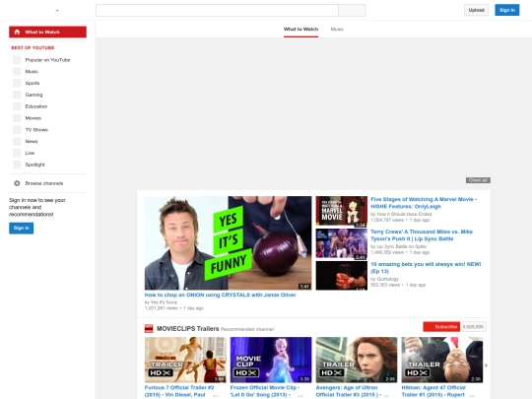Click the sidebar Sign in button
The image size is (532, 399).
(21, 228)
